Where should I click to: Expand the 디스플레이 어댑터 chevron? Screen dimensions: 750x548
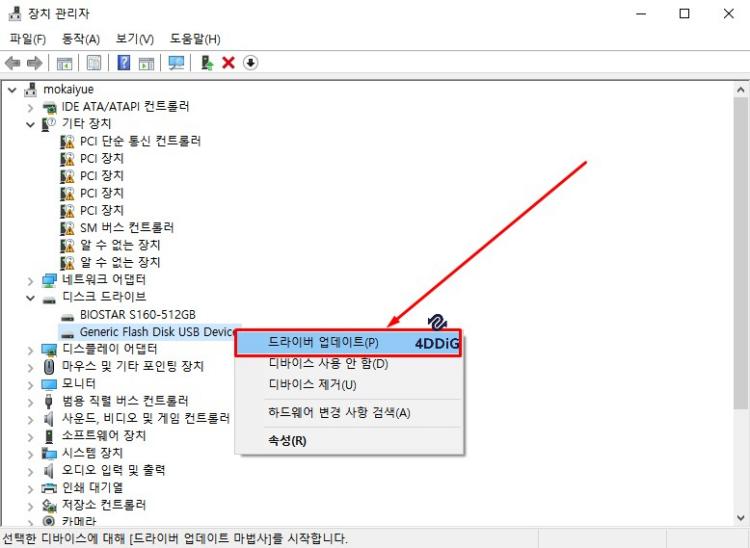(x=30, y=350)
